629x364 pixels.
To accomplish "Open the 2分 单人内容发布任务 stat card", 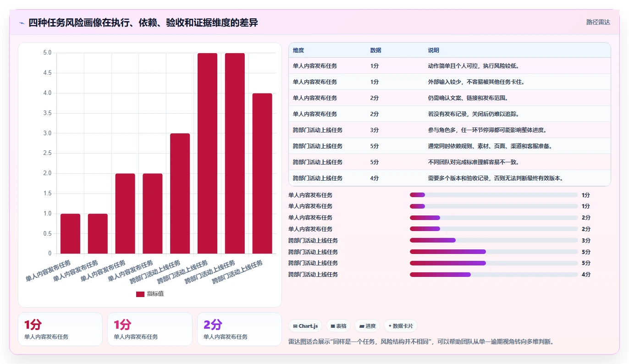I will click(x=239, y=329).
